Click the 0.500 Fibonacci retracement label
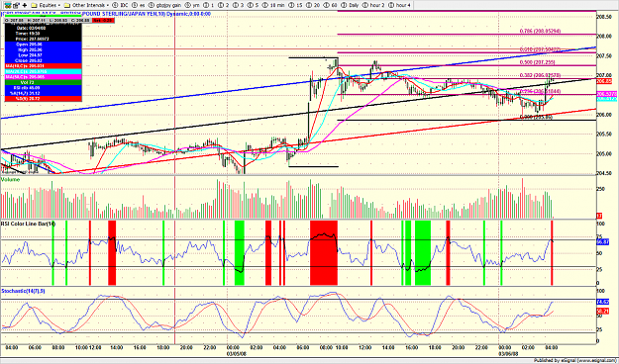 point(537,62)
